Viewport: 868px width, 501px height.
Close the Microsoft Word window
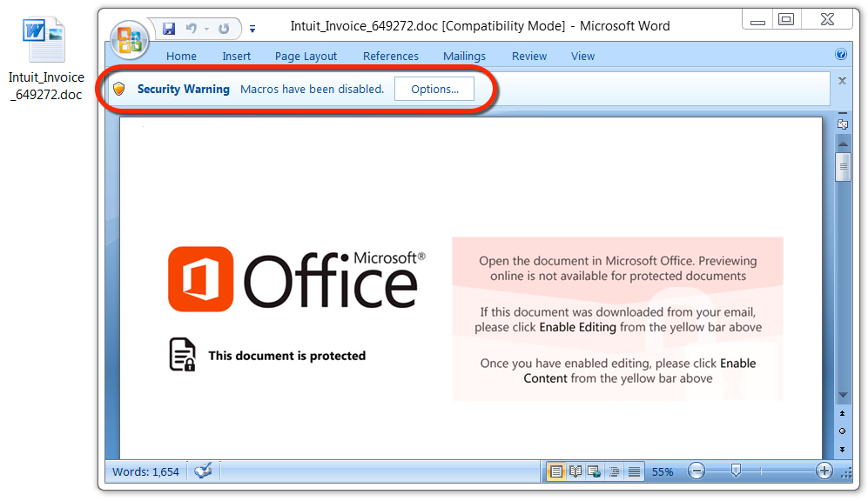827,20
